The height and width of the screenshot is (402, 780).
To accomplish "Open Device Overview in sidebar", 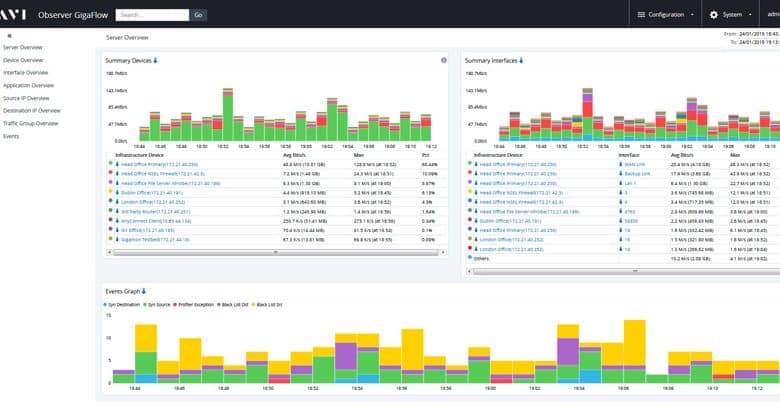I will pos(23,60).
